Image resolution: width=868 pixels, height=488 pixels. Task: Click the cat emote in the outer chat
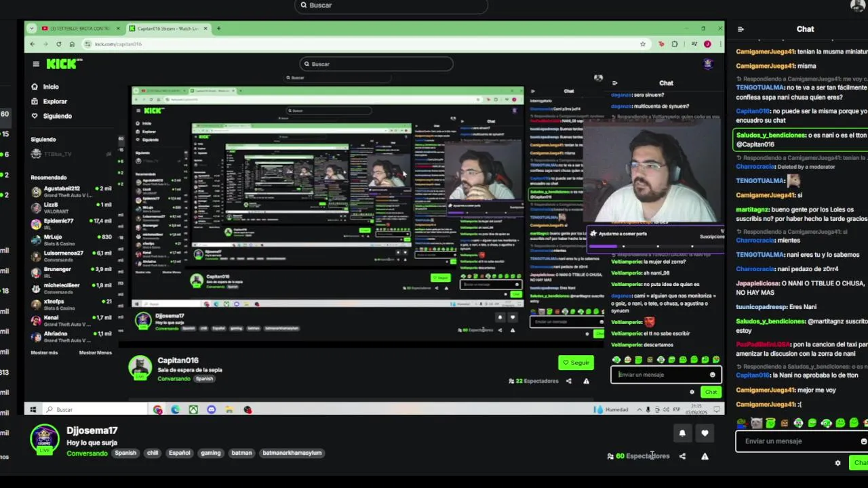pos(756,423)
